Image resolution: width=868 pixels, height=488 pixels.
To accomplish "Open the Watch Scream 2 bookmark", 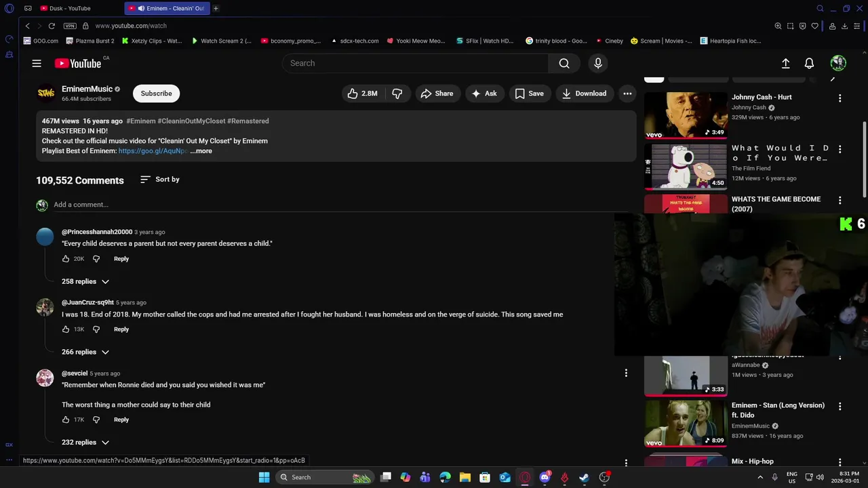I will pos(221,41).
